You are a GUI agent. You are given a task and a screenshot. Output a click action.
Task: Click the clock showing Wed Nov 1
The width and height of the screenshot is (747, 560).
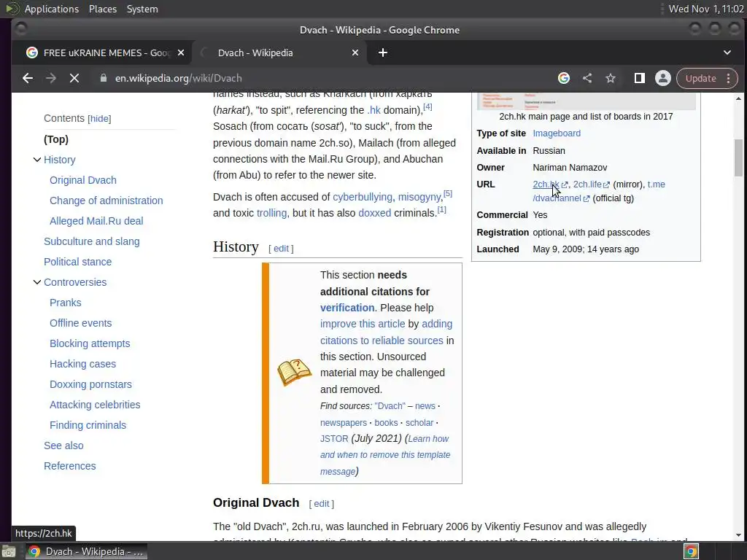pos(706,9)
